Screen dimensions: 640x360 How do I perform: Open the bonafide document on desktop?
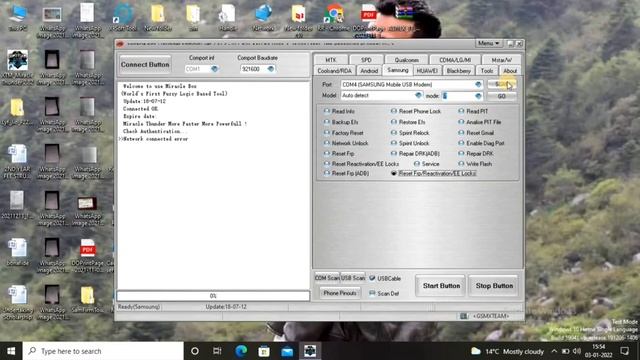[18, 252]
